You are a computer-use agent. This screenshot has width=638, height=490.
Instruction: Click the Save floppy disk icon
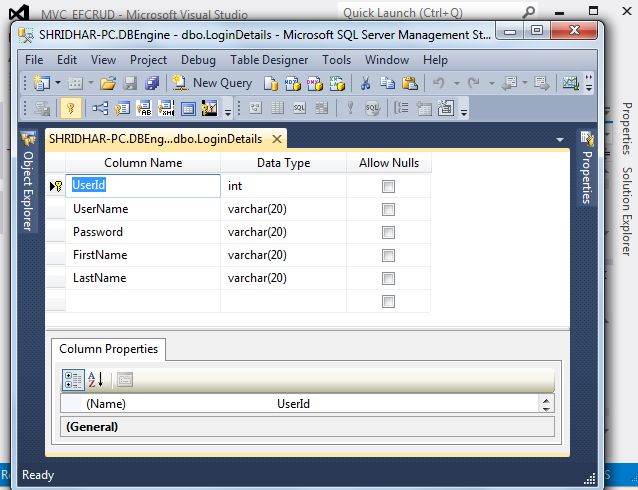pos(130,83)
